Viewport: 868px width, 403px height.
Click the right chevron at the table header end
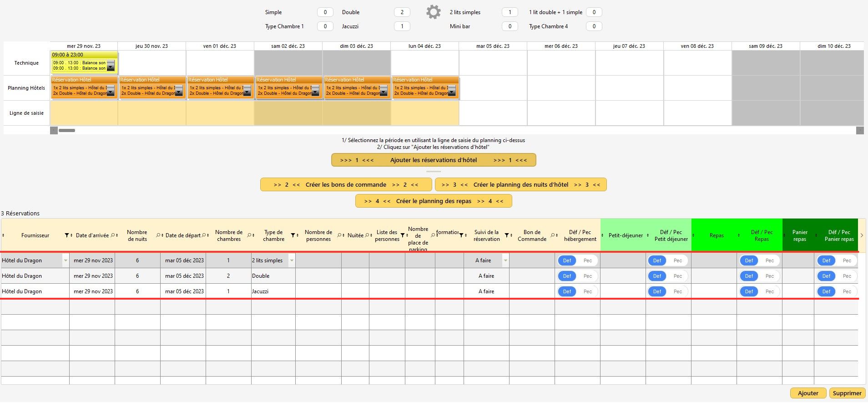pos(862,235)
